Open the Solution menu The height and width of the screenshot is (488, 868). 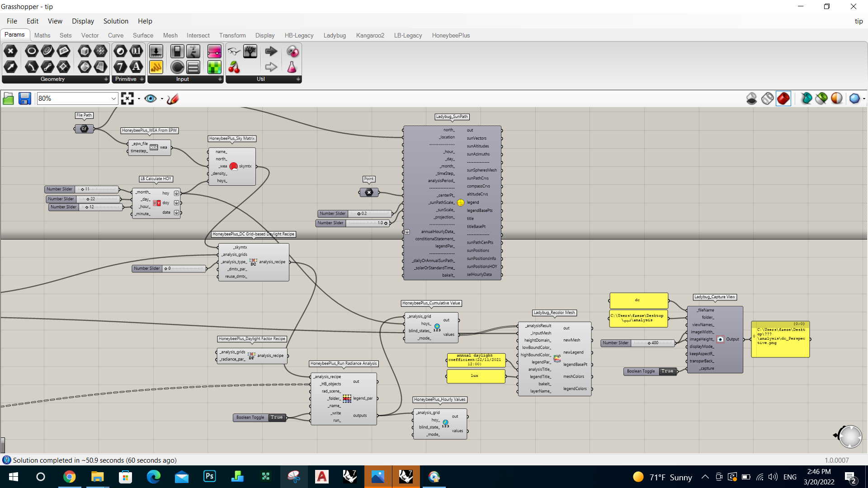(x=116, y=21)
